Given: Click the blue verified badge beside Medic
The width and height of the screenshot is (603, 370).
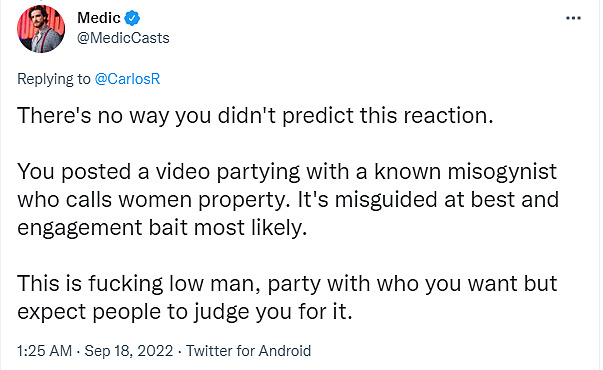Looking at the screenshot, I should pyautogui.click(x=132, y=18).
